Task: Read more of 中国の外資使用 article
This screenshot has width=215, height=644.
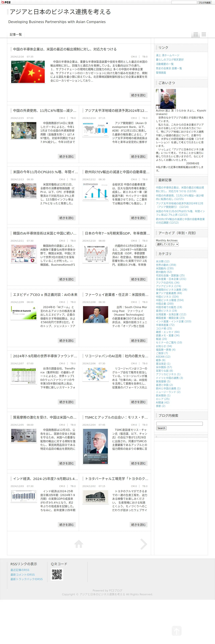Action: click(x=67, y=156)
